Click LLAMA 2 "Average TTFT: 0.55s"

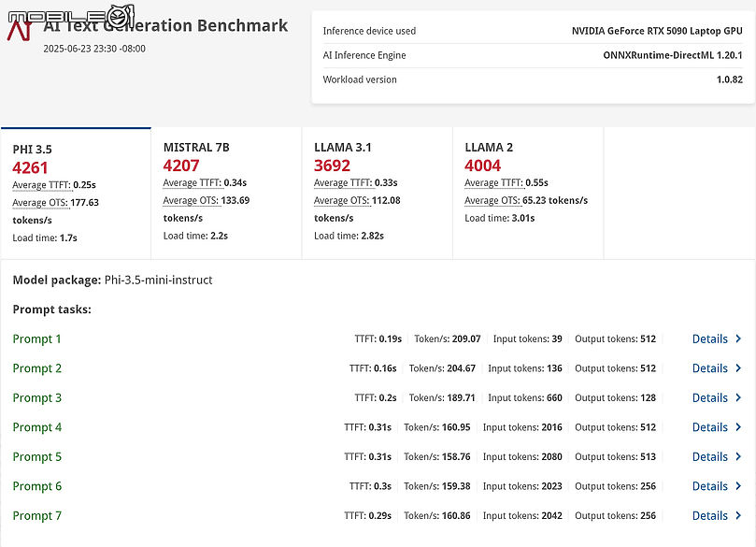pos(506,183)
